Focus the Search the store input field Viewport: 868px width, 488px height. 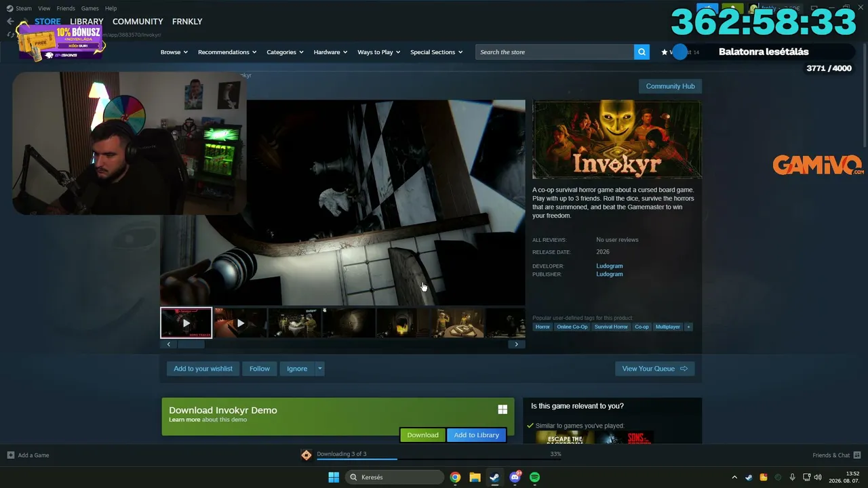pyautogui.click(x=555, y=52)
